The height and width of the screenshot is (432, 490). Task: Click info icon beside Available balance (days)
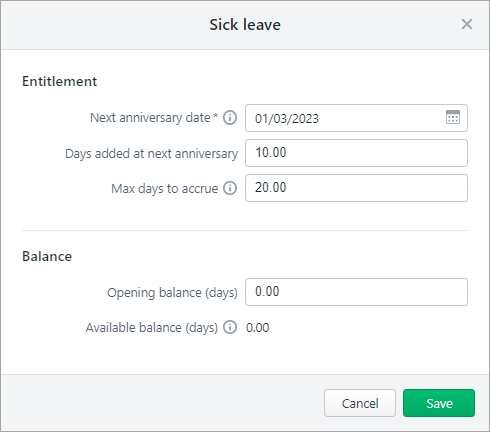[x=230, y=327]
